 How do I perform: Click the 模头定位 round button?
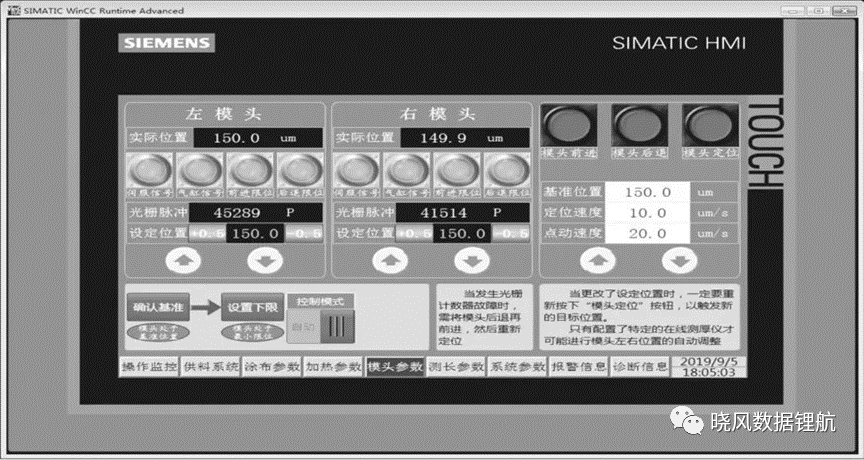click(710, 126)
